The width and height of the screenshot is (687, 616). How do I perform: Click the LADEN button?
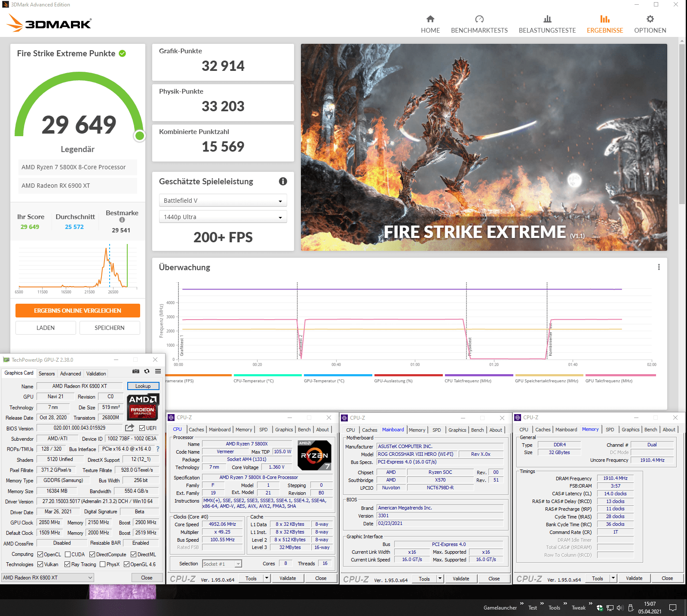[46, 328]
